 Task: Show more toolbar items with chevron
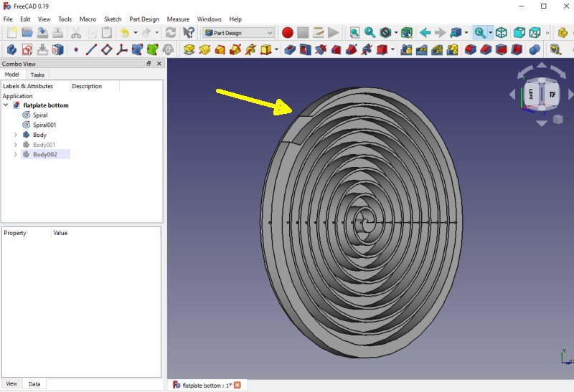click(x=547, y=33)
